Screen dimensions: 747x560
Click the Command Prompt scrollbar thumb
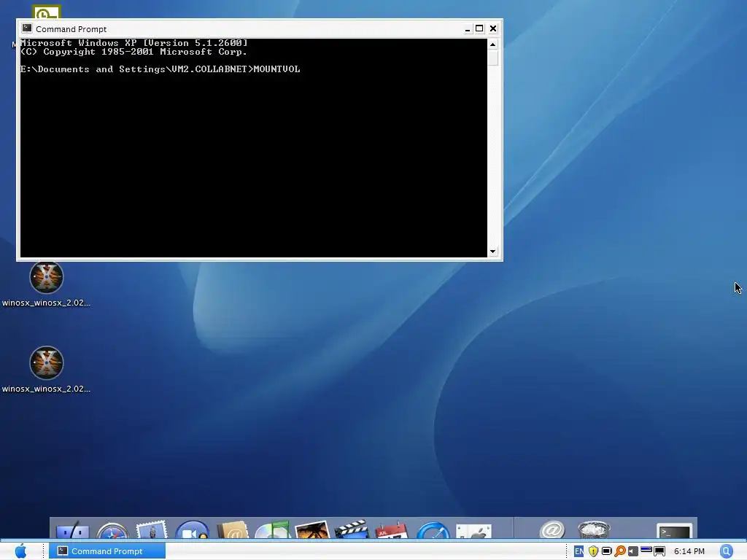point(492,58)
